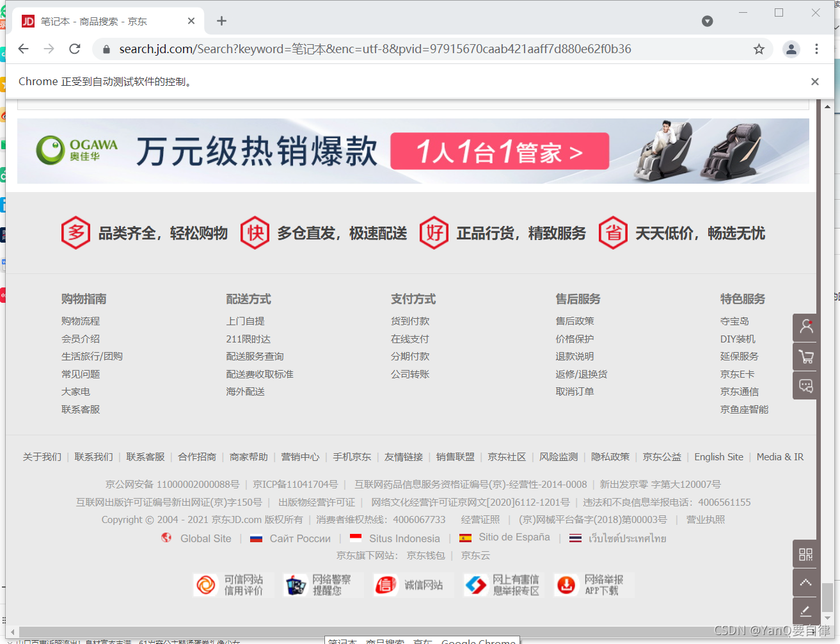Open the English Site footer link

click(719, 457)
